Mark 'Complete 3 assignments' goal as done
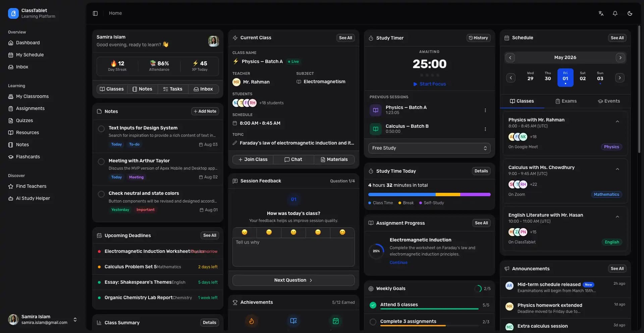The height and width of the screenshot is (333, 644). (373, 322)
